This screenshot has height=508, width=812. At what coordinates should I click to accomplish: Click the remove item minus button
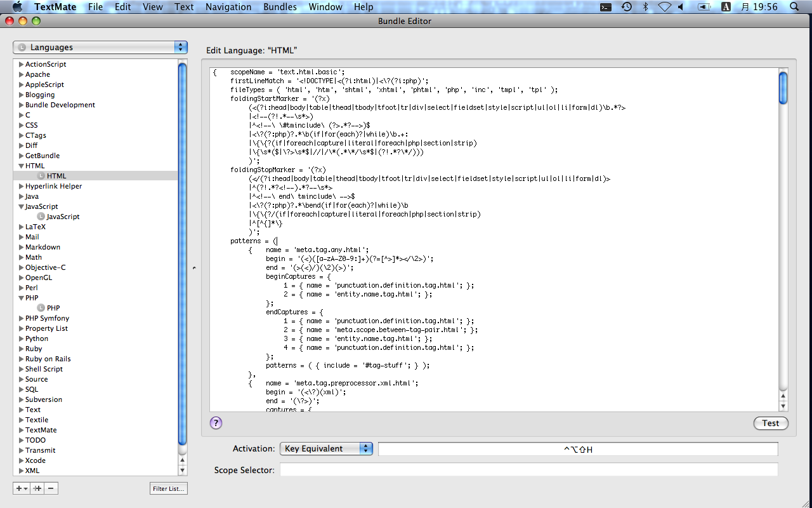click(x=51, y=488)
